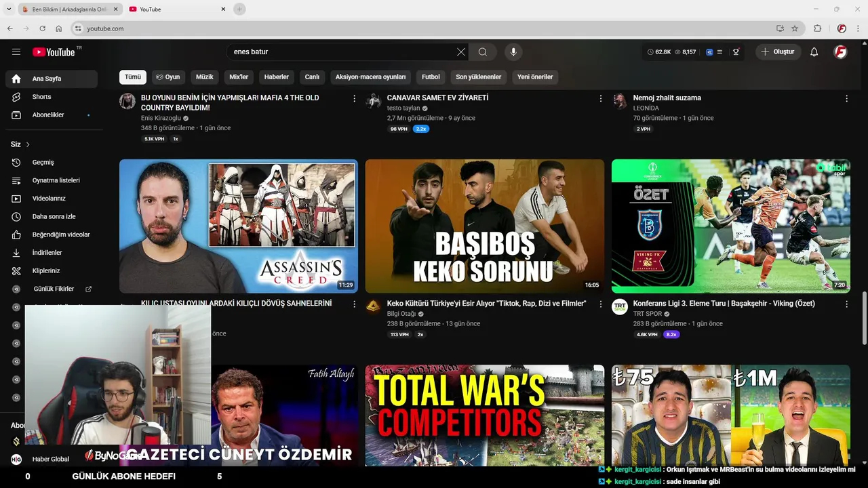
Task: Open İndirilenler in the sidebar
Action: 52,253
